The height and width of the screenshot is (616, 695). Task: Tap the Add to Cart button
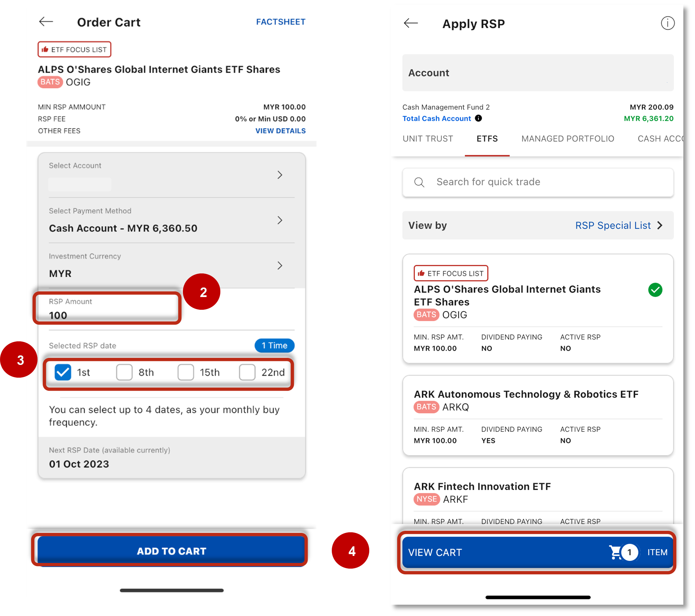coord(171,551)
